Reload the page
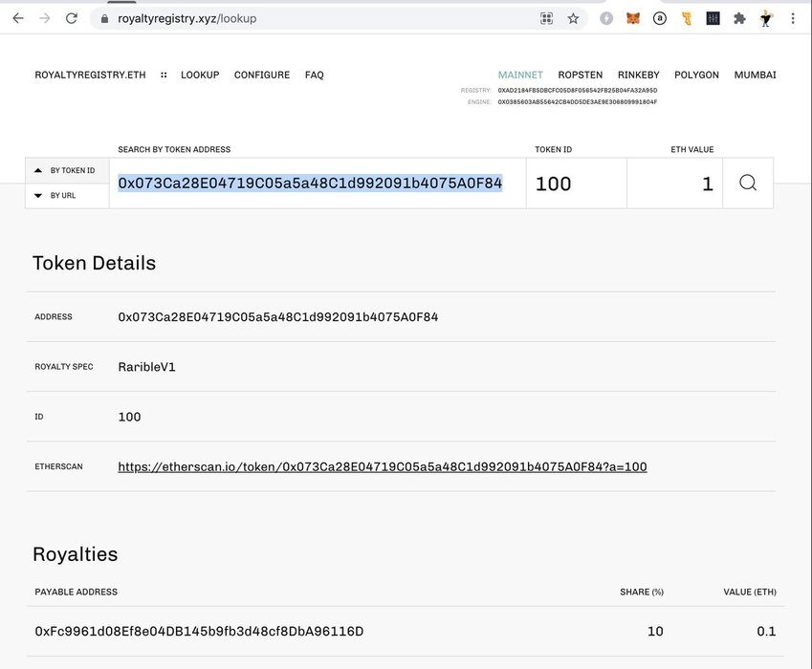 click(x=72, y=18)
